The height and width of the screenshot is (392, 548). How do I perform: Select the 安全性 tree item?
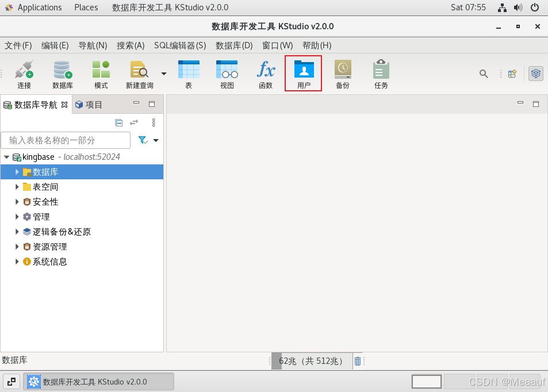coord(45,202)
